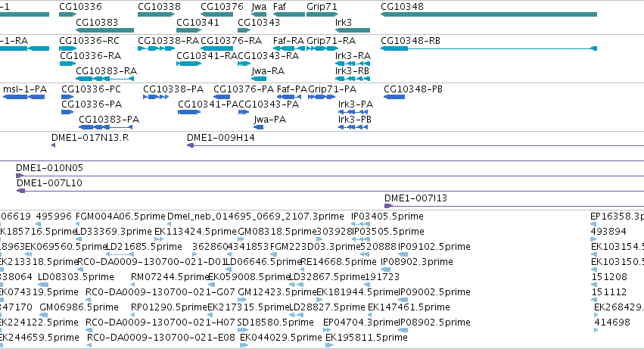Click CG10383-RA transcript feature
Image resolution: width=644 pixels, height=349 pixels.
pyautogui.click(x=104, y=79)
